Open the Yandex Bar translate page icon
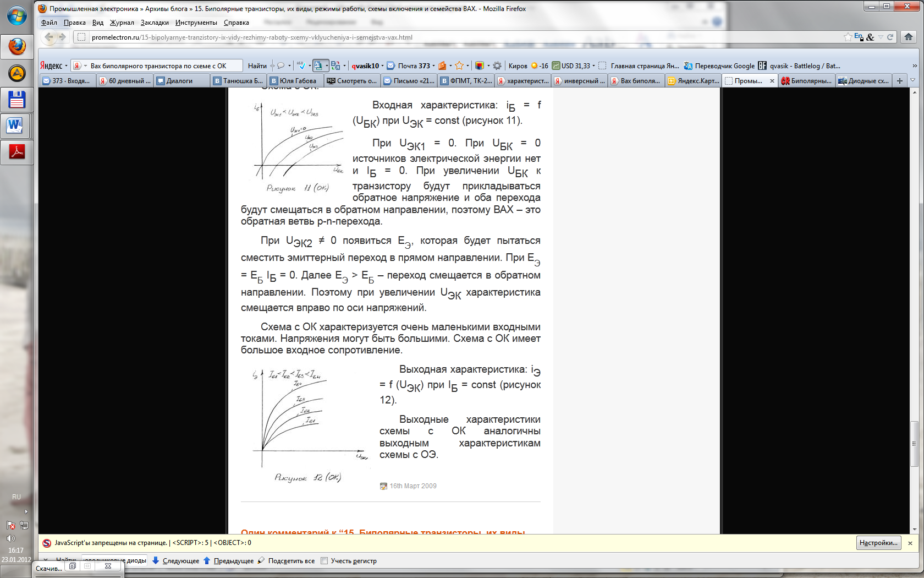The height and width of the screenshot is (578, 924). click(x=335, y=66)
